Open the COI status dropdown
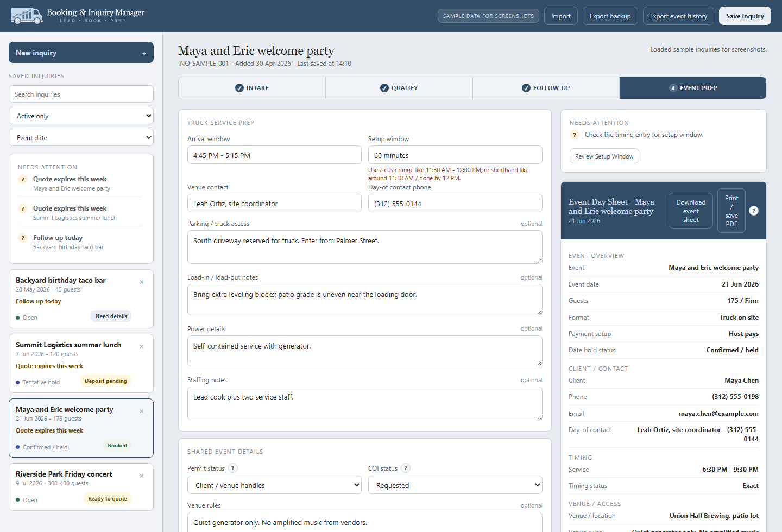 click(x=455, y=485)
